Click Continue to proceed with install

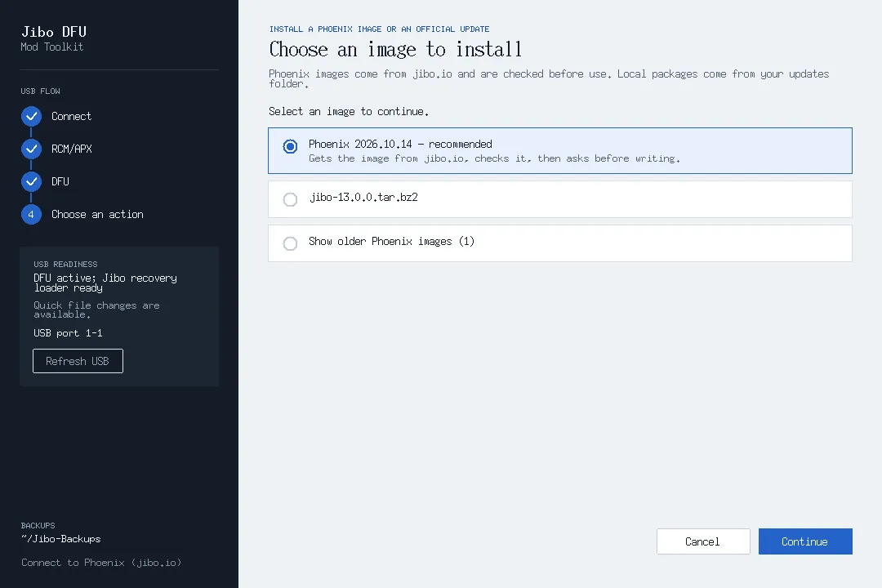point(805,541)
